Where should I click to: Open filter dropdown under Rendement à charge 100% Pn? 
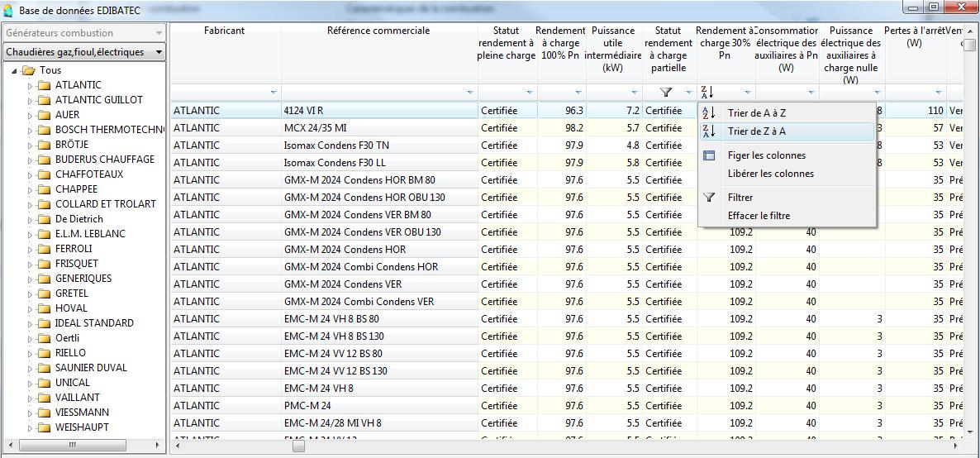578,93
